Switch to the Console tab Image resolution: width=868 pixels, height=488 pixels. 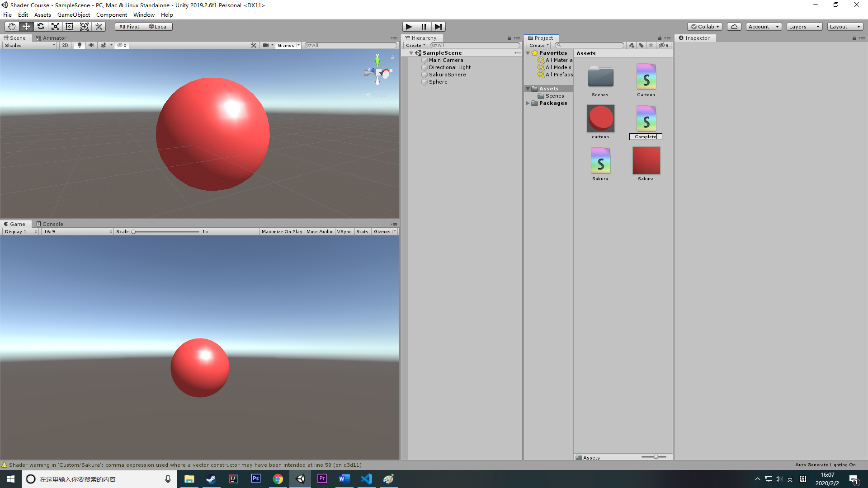coord(50,224)
